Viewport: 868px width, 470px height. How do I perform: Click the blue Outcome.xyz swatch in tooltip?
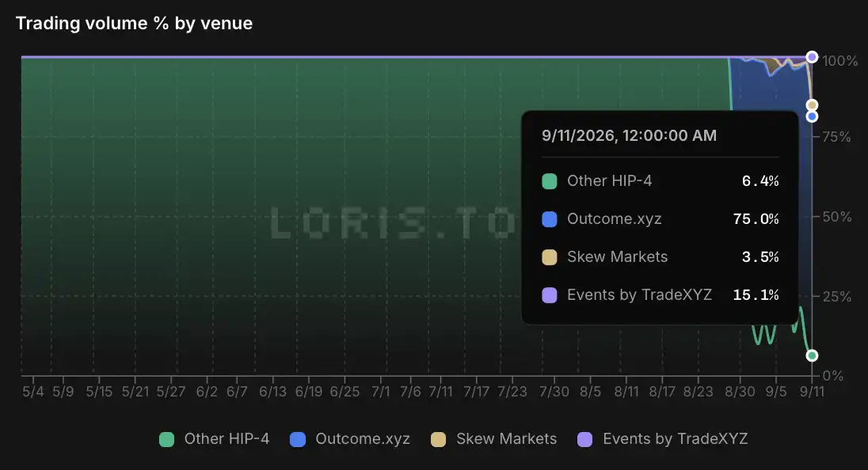549,219
